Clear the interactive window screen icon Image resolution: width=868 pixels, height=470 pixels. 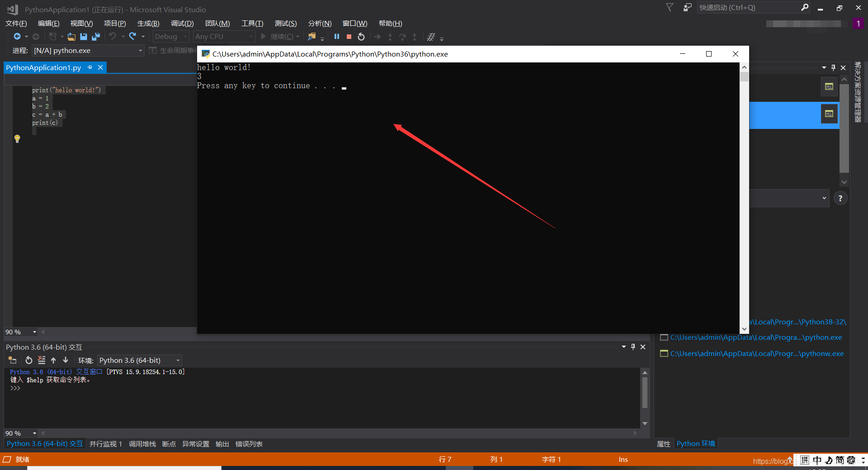click(42, 360)
